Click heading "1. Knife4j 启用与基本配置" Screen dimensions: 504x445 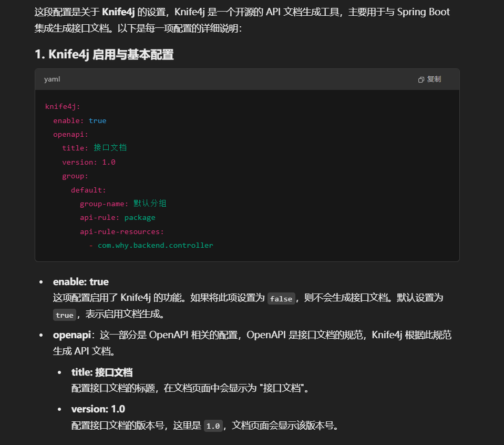(x=105, y=54)
